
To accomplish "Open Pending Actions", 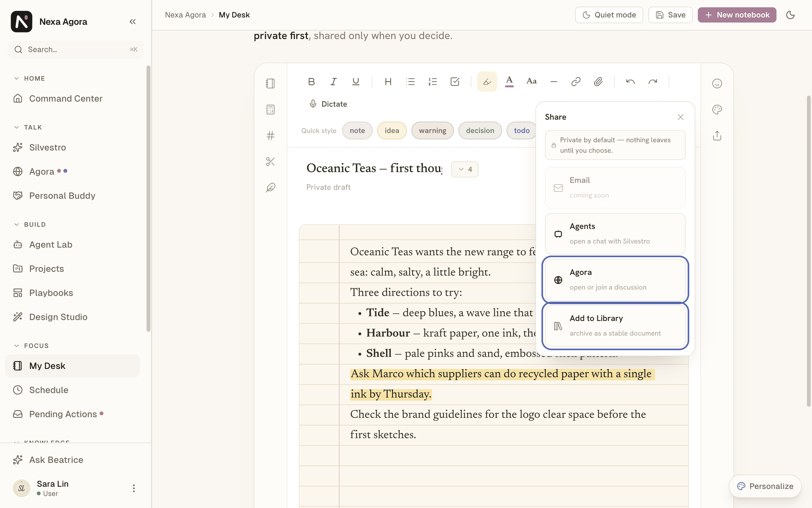I will coord(72,414).
